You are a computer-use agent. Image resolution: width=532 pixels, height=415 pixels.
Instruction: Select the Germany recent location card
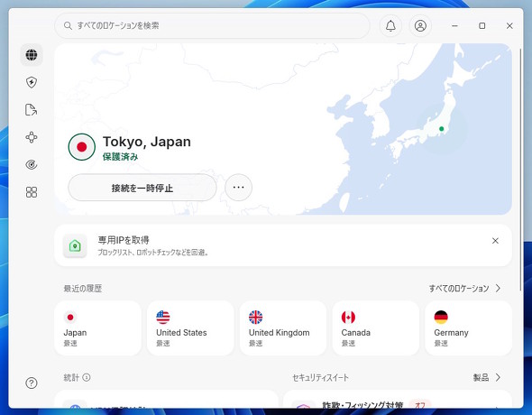468,328
